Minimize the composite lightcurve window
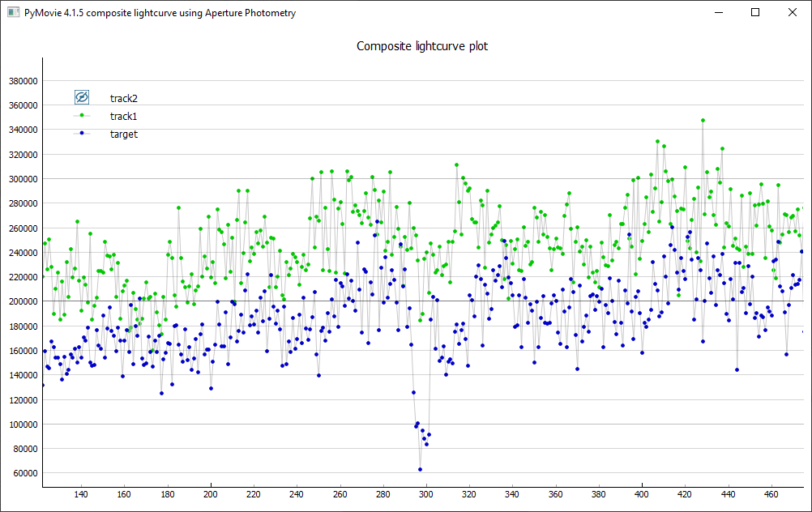Image resolution: width=812 pixels, height=512 pixels. point(718,13)
